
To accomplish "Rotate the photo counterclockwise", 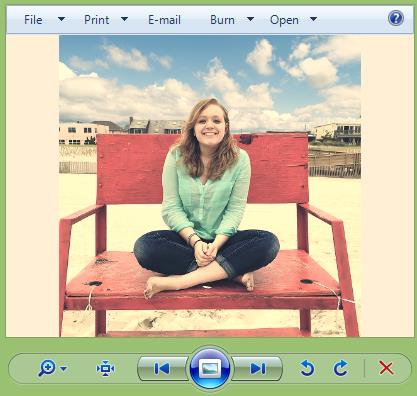I will (x=307, y=368).
